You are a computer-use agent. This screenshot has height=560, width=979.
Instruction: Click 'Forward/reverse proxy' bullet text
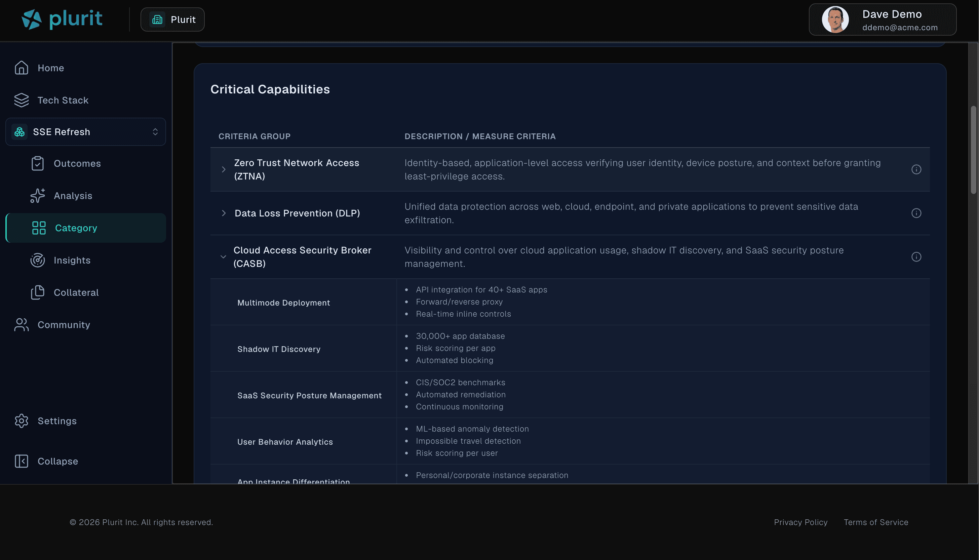point(459,302)
